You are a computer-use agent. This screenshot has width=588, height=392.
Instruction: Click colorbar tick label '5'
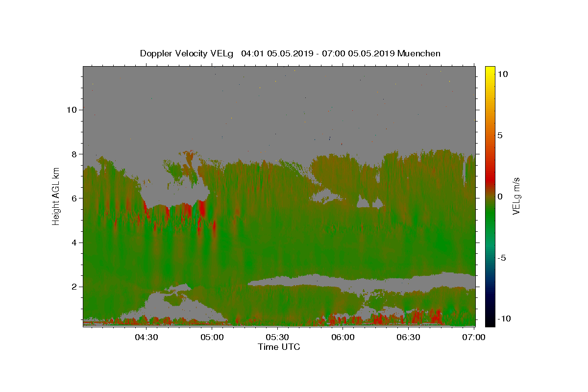500,135
